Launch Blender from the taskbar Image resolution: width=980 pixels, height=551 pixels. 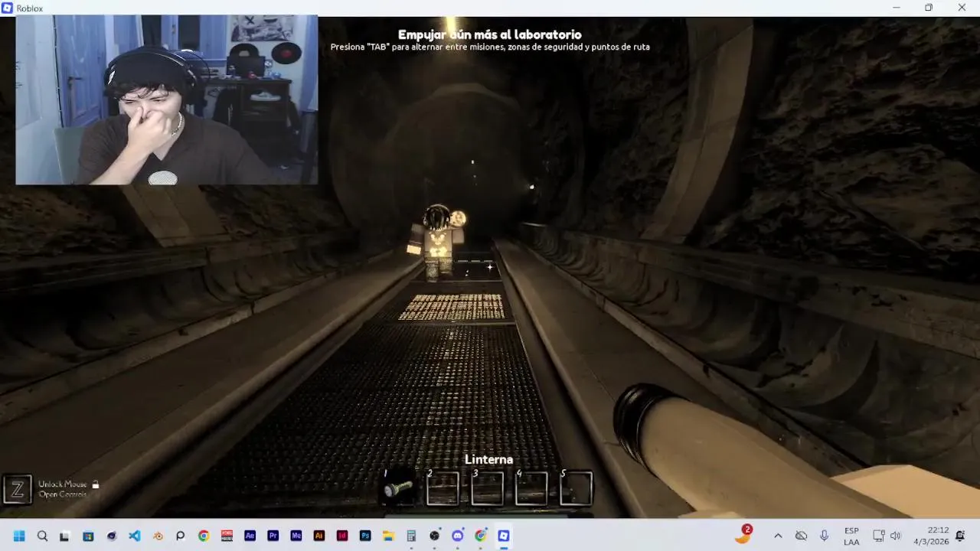pyautogui.click(x=158, y=536)
